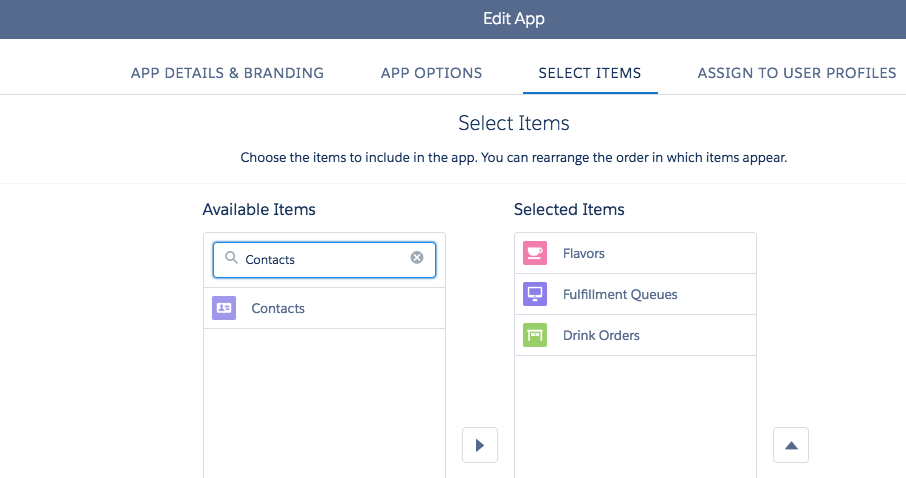The width and height of the screenshot is (906, 478).
Task: Click the purple Contacts icon
Action: tap(224, 308)
